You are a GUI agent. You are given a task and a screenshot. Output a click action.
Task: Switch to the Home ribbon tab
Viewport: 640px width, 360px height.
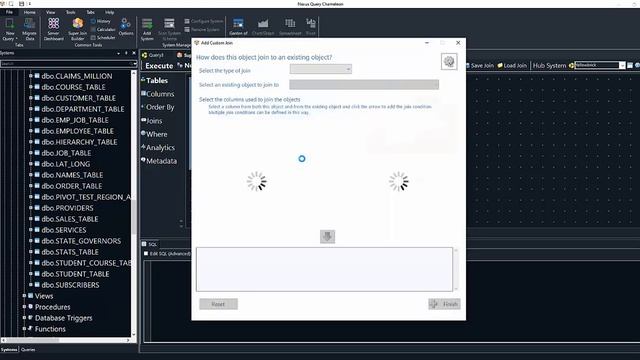click(x=29, y=12)
